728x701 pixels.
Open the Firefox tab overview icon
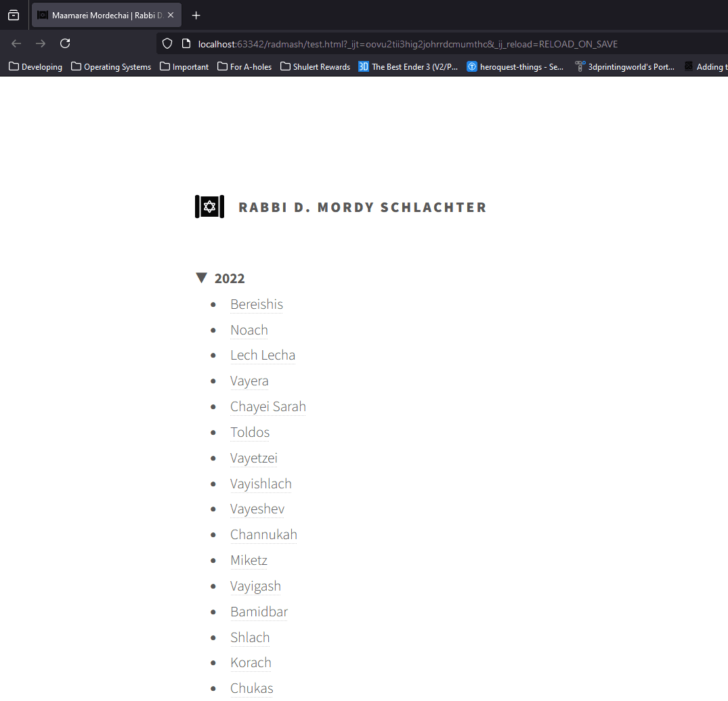(x=14, y=16)
